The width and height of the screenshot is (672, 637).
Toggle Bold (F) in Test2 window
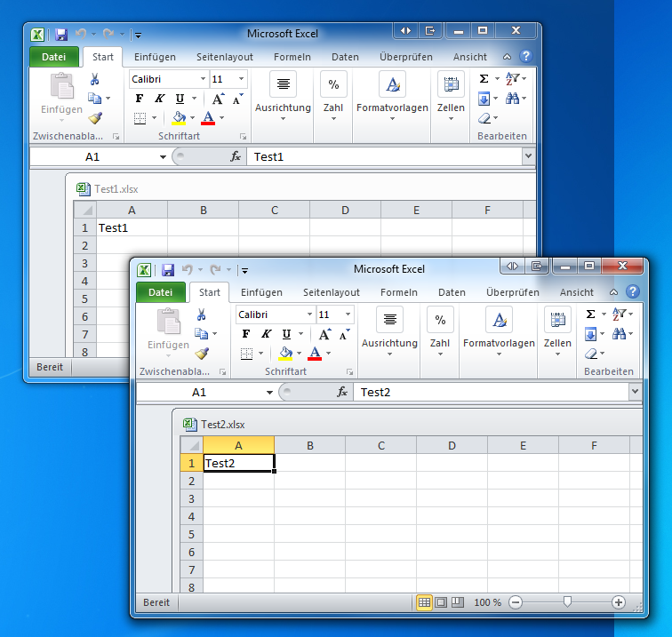pyautogui.click(x=246, y=334)
